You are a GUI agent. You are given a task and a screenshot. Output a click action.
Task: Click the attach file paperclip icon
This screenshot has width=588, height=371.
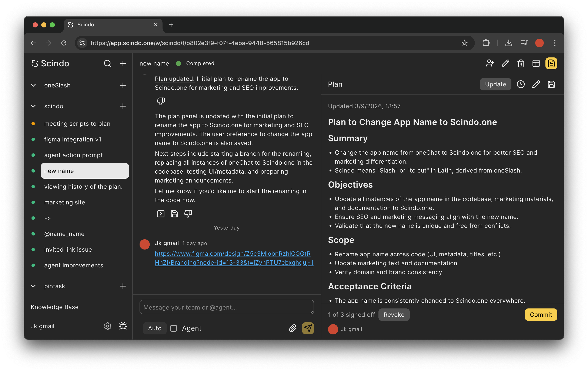(293, 328)
